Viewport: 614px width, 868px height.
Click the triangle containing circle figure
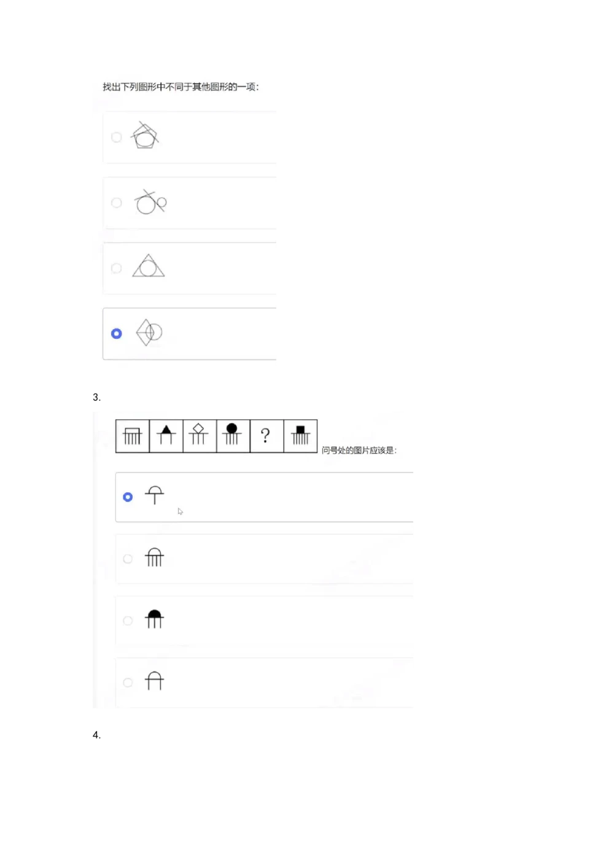pos(149,266)
